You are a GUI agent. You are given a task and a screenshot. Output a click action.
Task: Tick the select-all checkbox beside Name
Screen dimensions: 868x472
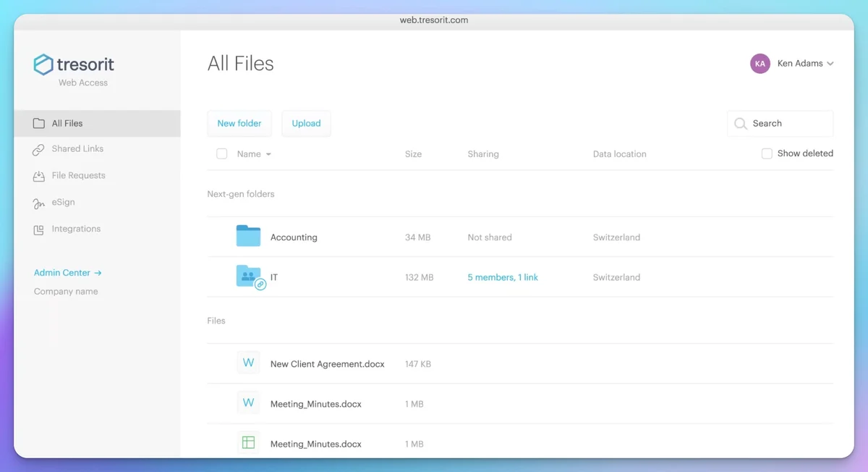222,154
